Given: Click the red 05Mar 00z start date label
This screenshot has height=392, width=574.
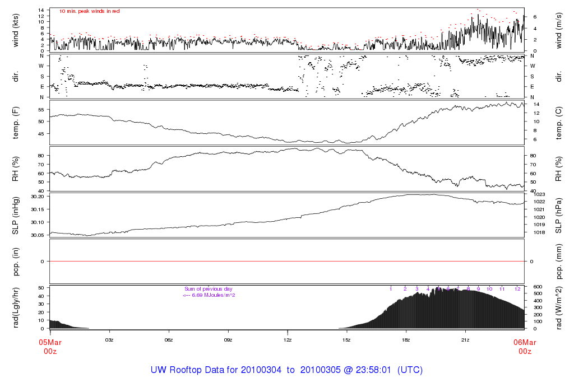Looking at the screenshot, I should pyautogui.click(x=50, y=347).
